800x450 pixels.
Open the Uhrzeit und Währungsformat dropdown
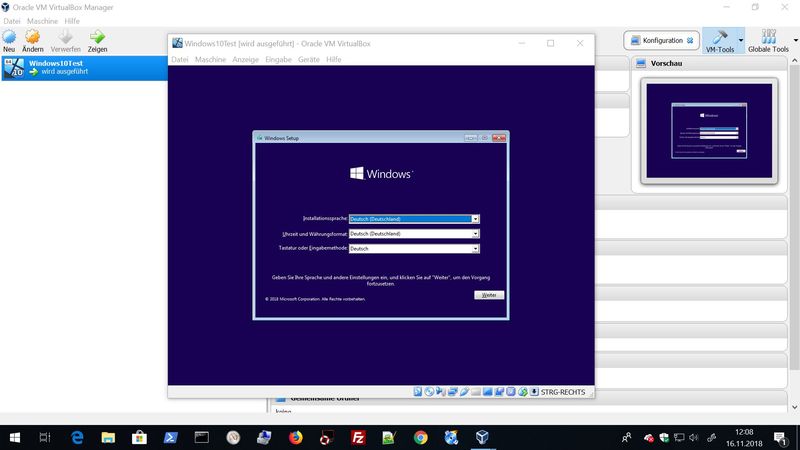coord(475,234)
